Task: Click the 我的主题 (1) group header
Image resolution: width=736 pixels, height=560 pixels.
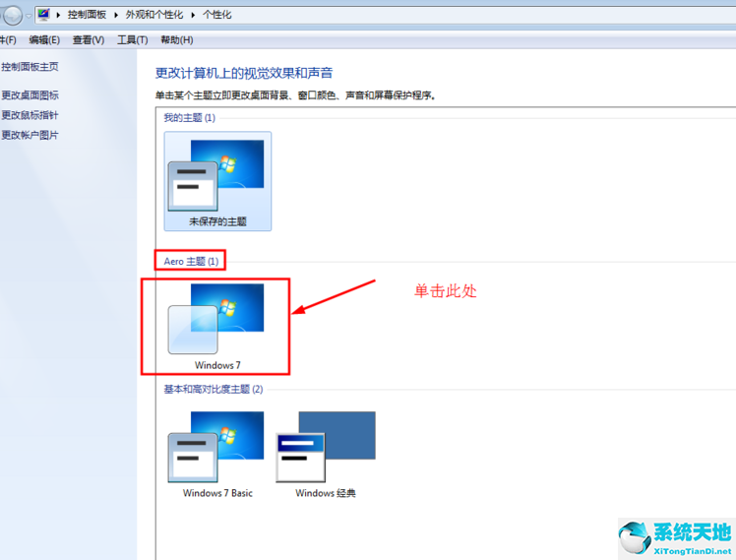Action: click(x=189, y=117)
